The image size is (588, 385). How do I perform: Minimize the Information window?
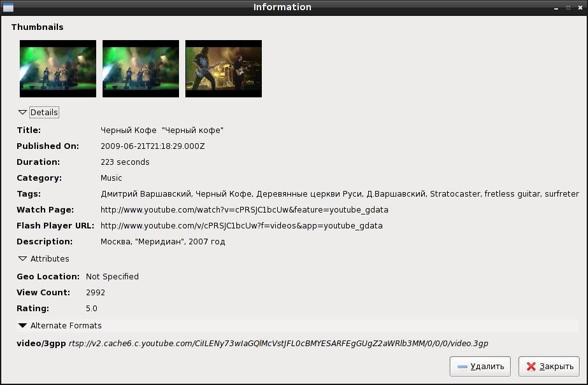pos(556,8)
